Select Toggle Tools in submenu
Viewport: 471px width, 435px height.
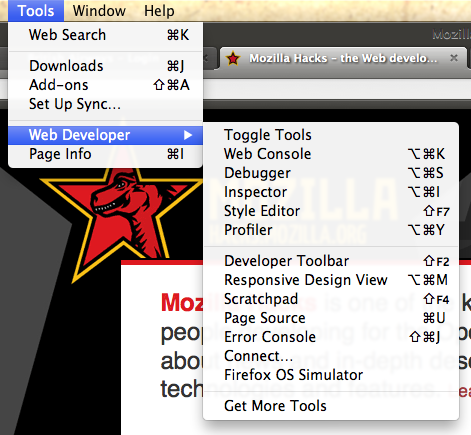(331, 135)
